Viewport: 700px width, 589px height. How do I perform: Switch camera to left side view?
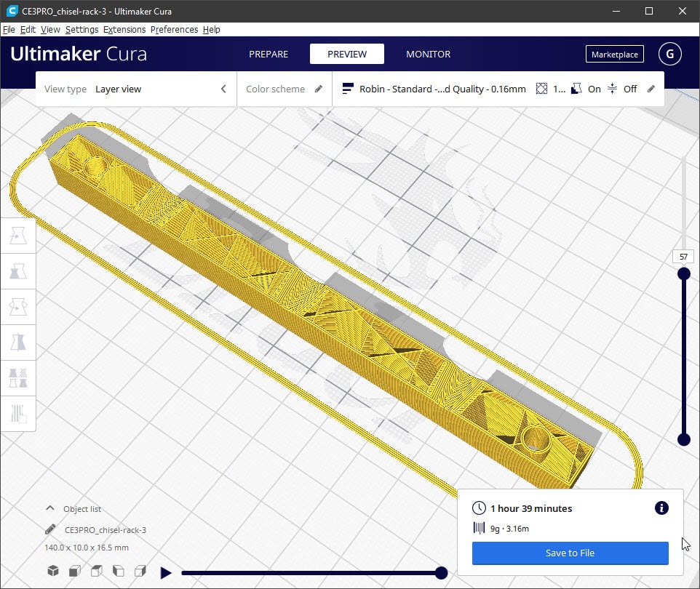119,571
